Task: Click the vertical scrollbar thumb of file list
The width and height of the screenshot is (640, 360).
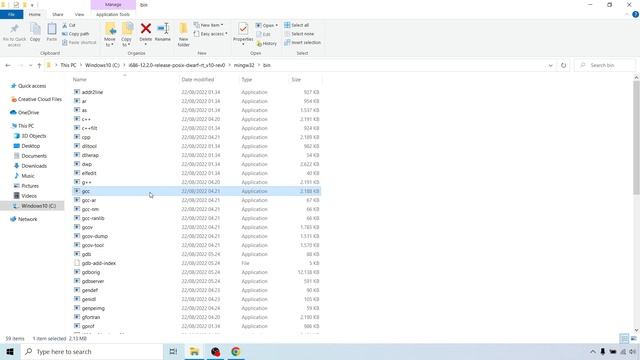Action: [x=636, y=137]
